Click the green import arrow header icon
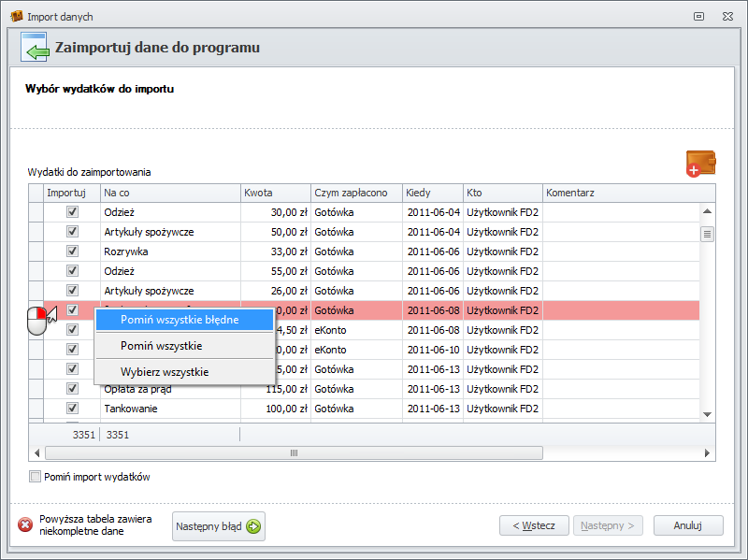Viewport: 748px width, 560px height. tap(34, 49)
